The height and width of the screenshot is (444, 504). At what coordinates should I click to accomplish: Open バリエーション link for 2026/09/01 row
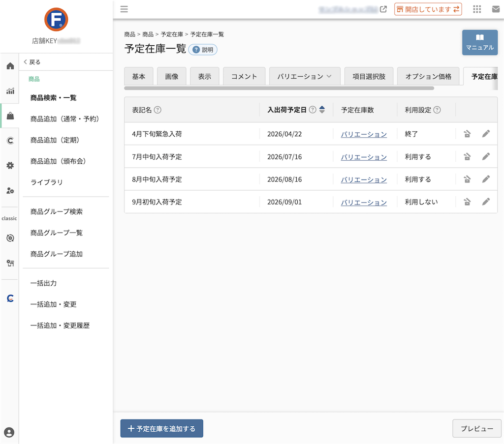coord(364,202)
